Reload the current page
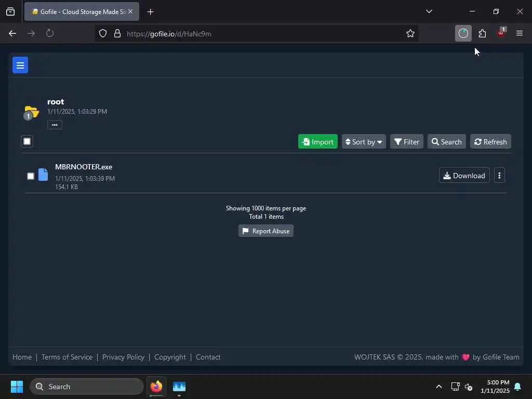Screen dimensions: 532x399 (50, 33)
